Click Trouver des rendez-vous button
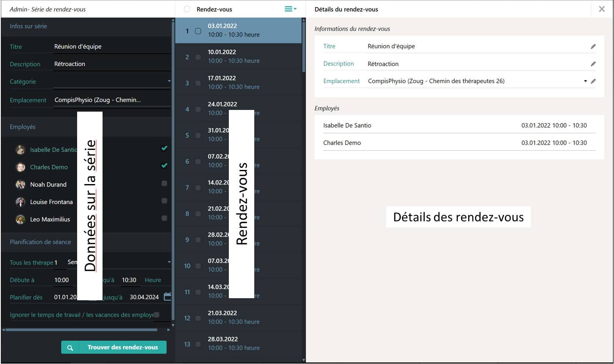The height and width of the screenshot is (364, 614). point(114,347)
